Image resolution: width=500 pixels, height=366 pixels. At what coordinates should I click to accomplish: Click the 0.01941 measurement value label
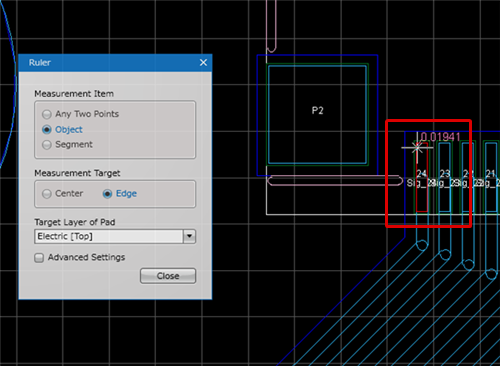tap(440, 137)
